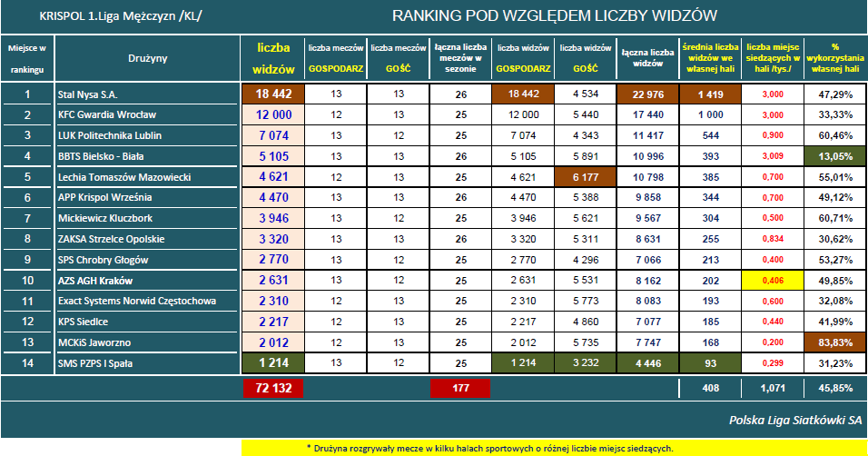Select the 'Polska Liga Siatkówki SA' footer text
868x456 pixels.
click(795, 420)
